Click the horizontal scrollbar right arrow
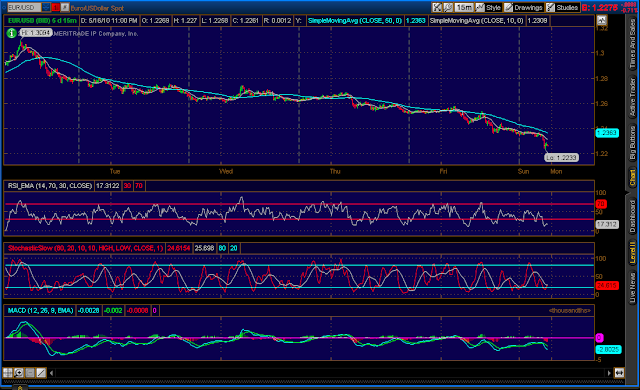The image size is (640, 390). click(x=609, y=373)
